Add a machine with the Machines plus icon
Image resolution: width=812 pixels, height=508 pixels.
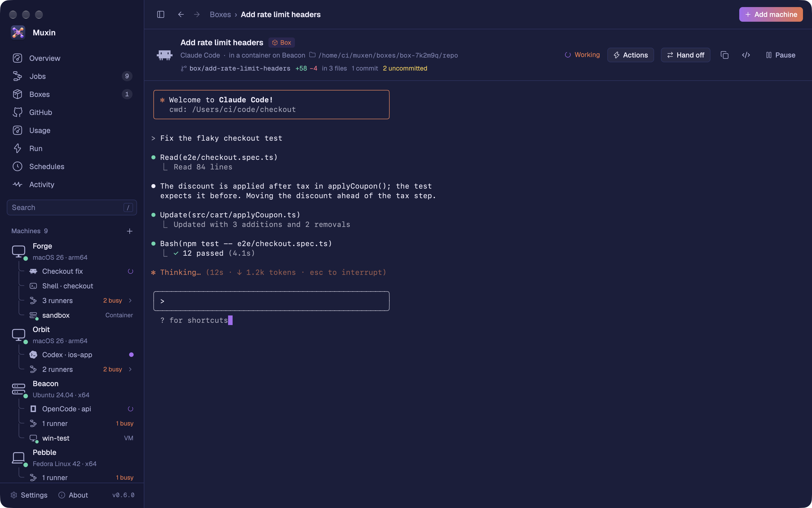pos(130,231)
